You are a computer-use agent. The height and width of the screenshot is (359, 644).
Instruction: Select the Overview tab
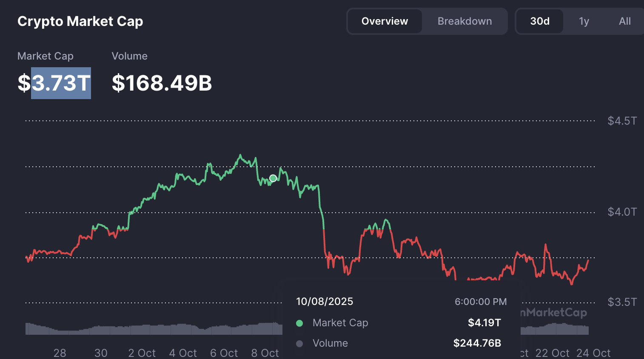click(385, 21)
